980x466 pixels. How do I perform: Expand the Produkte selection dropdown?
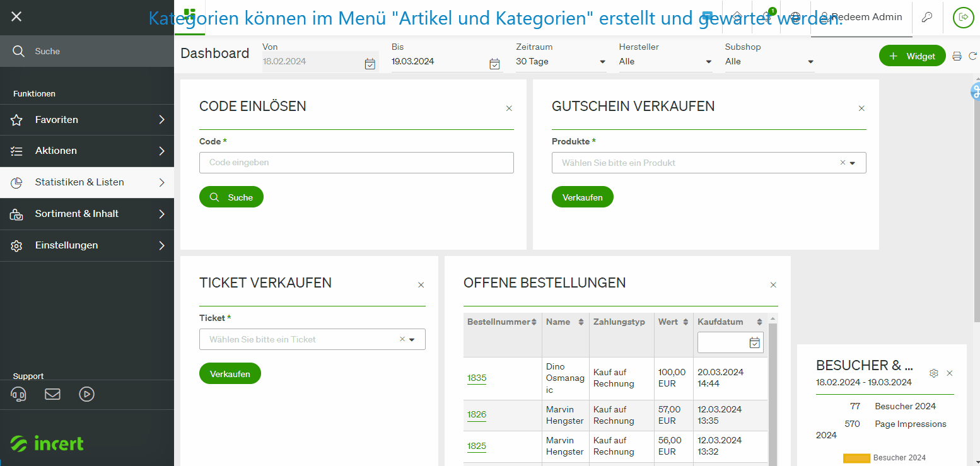coord(853,163)
